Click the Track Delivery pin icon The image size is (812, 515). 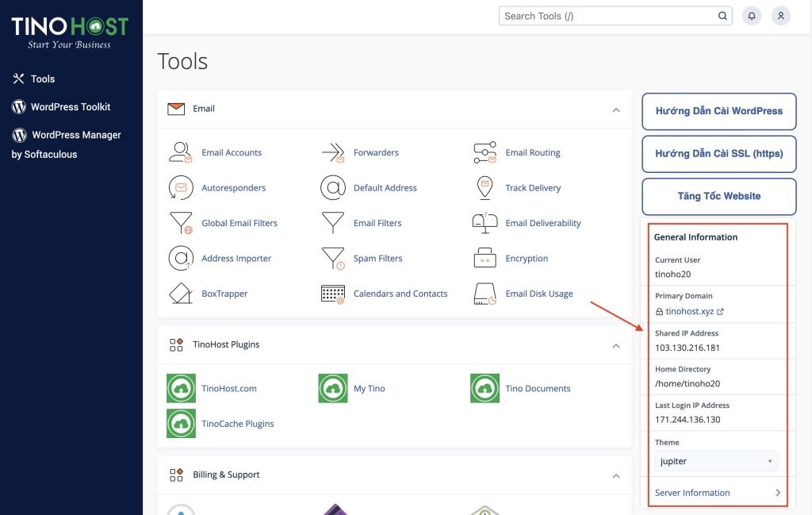[485, 187]
